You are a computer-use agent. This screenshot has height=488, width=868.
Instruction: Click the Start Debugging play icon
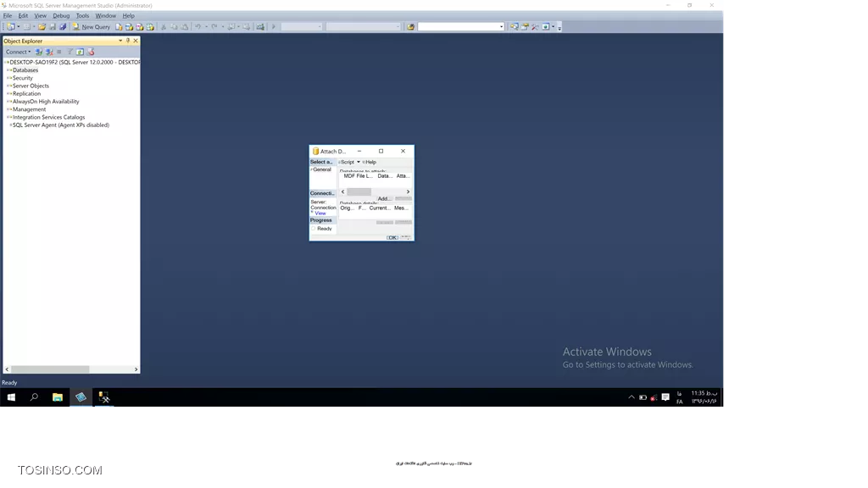274,26
